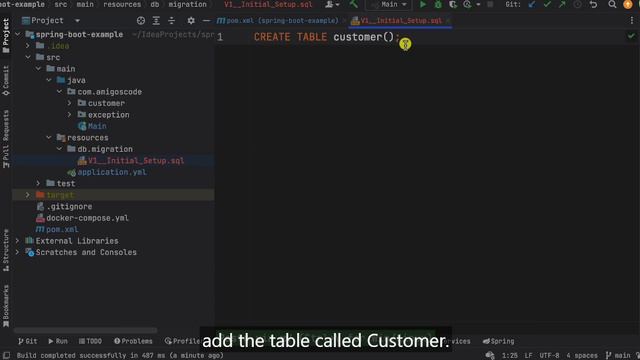Viewport: 640px width, 360px height.
Task: Expand External Libraries node
Action: [18, 241]
